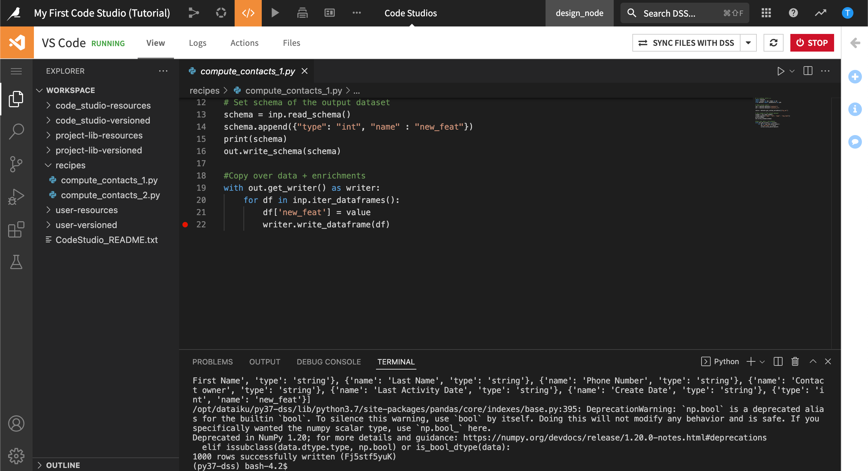
Task: Click SYNC FILES WITH DSS button
Action: tap(686, 43)
